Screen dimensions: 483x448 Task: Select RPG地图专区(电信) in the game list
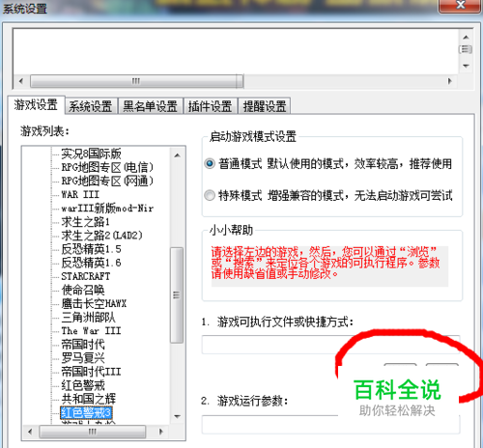(x=107, y=167)
